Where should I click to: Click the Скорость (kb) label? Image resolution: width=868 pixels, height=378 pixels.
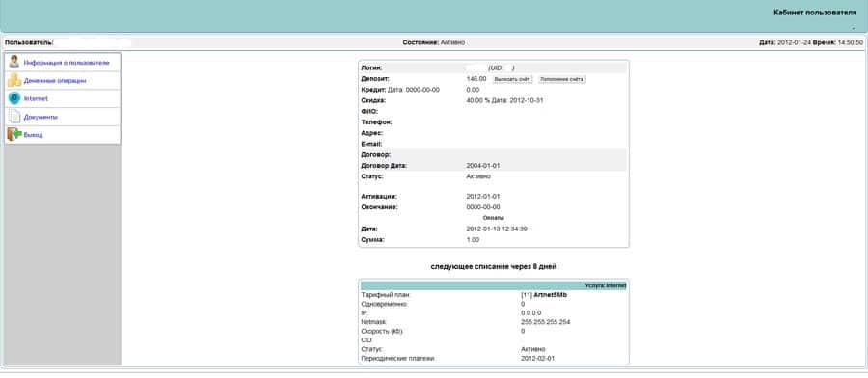pyautogui.click(x=383, y=331)
